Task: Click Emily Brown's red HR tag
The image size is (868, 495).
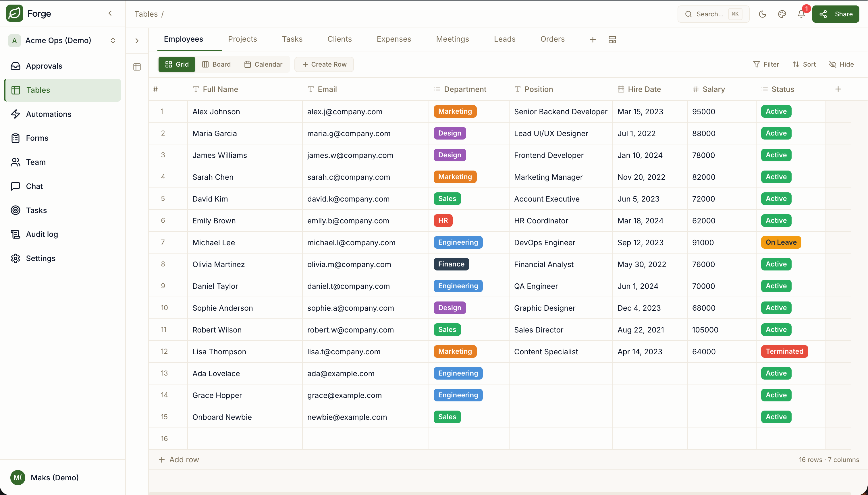Action: click(443, 221)
